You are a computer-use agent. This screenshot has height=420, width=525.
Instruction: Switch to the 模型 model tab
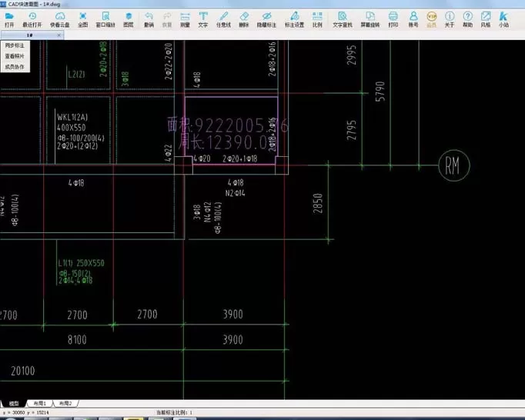pyautogui.click(x=13, y=403)
